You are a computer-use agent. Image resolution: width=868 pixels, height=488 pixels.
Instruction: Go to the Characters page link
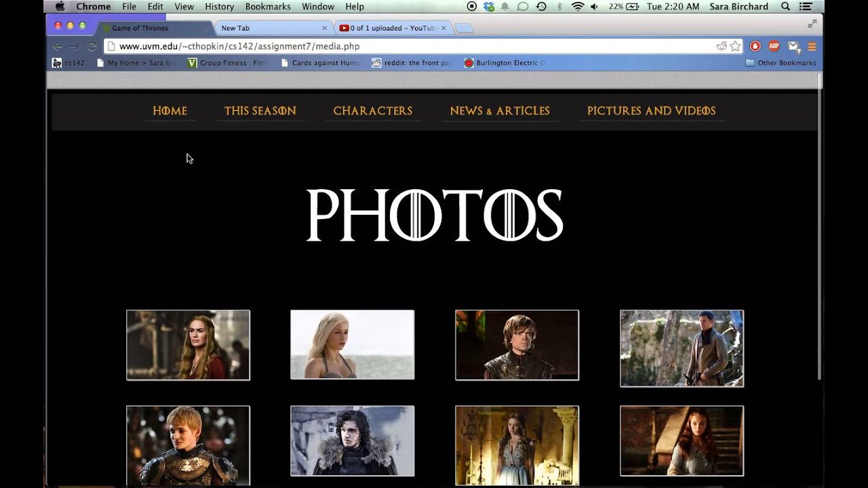coord(372,110)
